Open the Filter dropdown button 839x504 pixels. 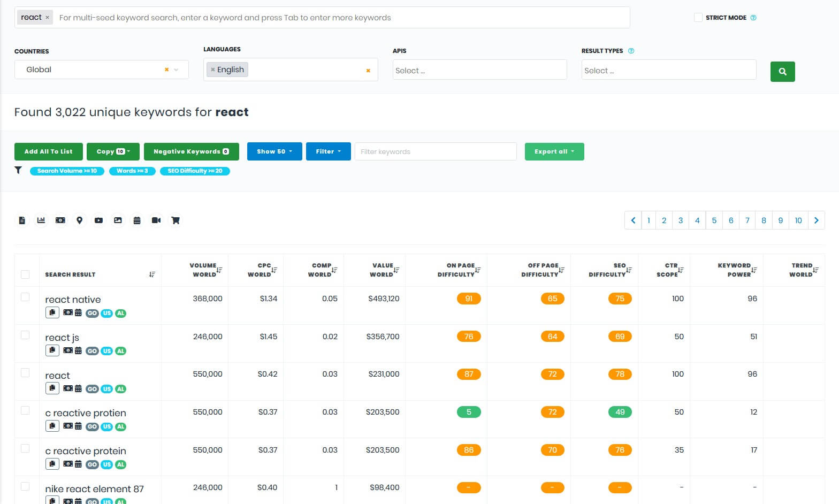328,151
